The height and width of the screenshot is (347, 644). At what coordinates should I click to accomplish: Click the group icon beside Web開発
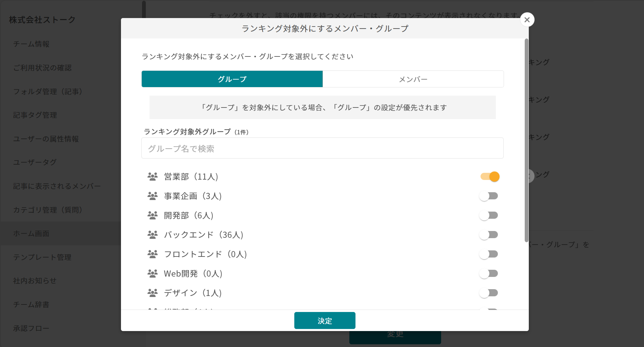[152, 274]
